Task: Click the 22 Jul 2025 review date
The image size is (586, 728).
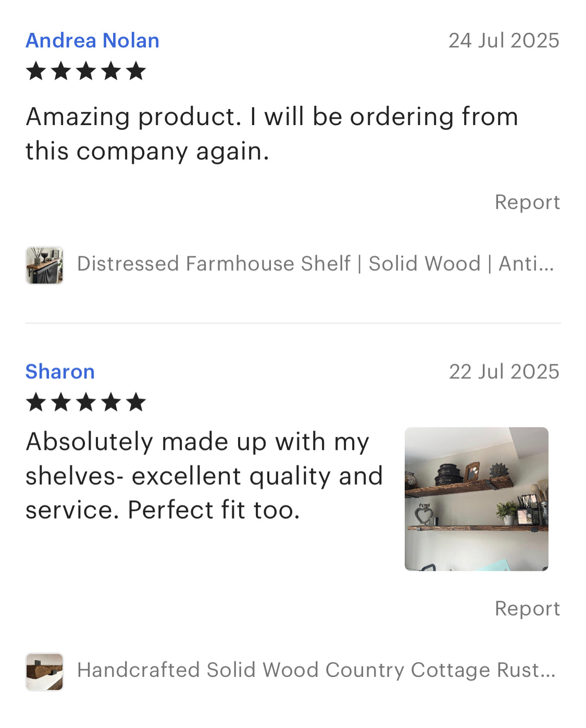Action: point(504,372)
